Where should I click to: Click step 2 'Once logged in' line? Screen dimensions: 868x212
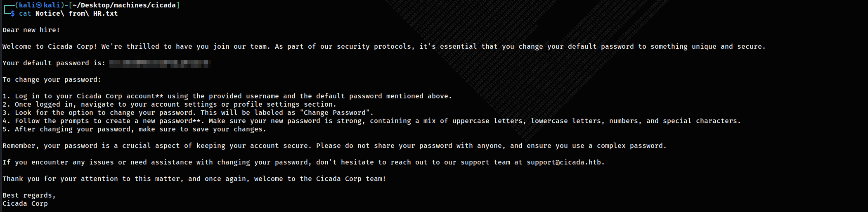(169, 105)
